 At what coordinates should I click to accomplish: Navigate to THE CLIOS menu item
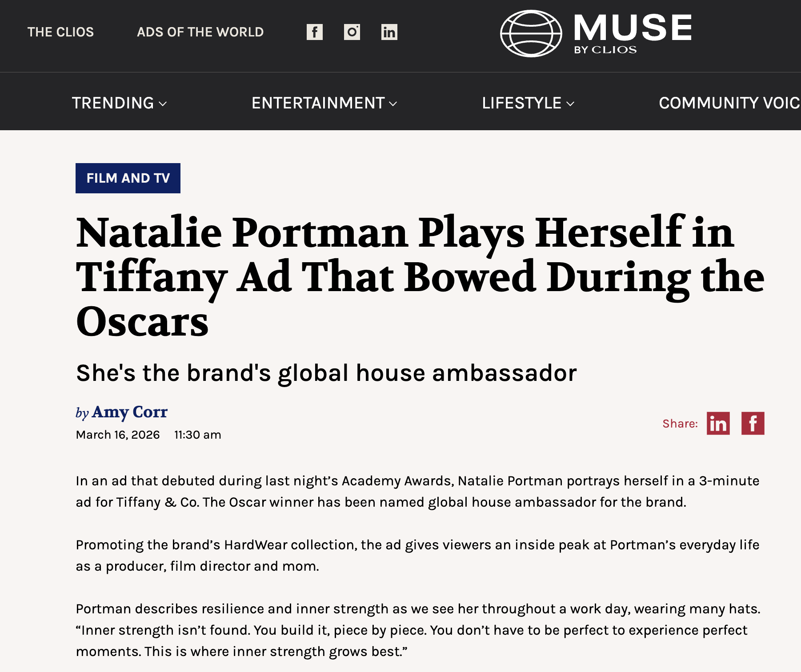(60, 32)
